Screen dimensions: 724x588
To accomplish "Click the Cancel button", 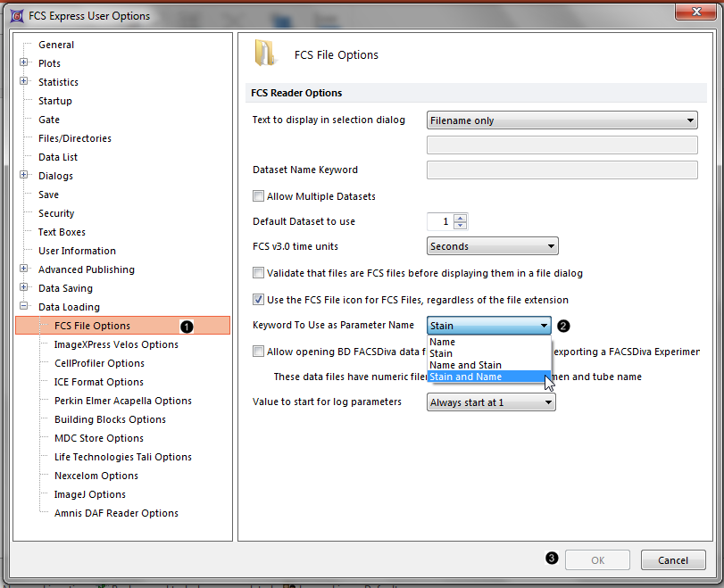I will [673, 560].
